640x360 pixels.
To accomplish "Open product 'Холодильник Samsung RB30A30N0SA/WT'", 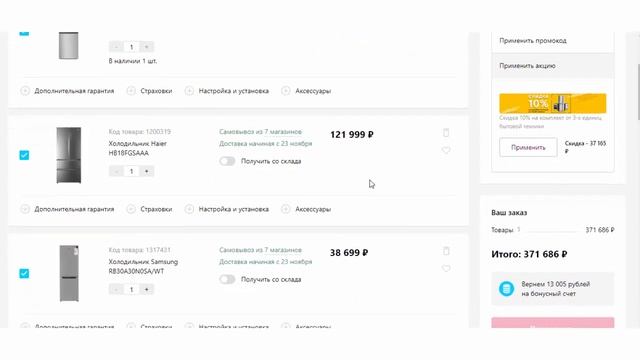I will [x=143, y=267].
